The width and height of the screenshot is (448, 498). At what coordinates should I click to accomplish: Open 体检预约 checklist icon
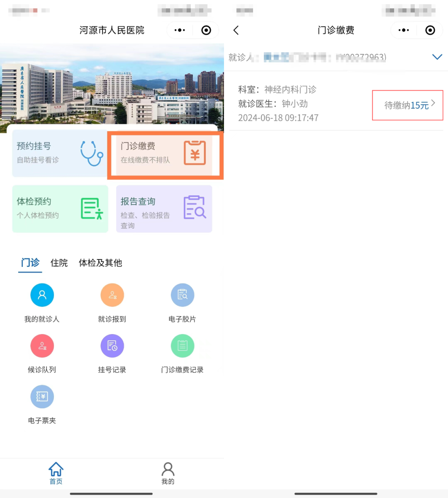(92, 208)
